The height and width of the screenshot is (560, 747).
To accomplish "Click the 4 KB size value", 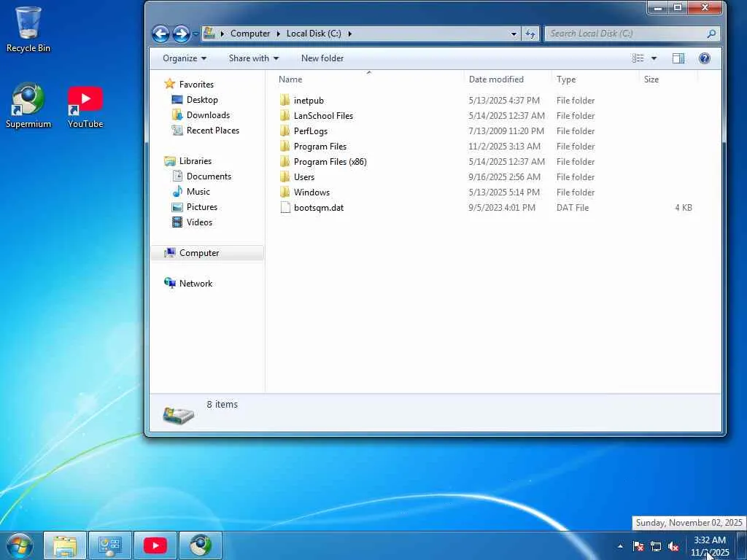I will (683, 208).
